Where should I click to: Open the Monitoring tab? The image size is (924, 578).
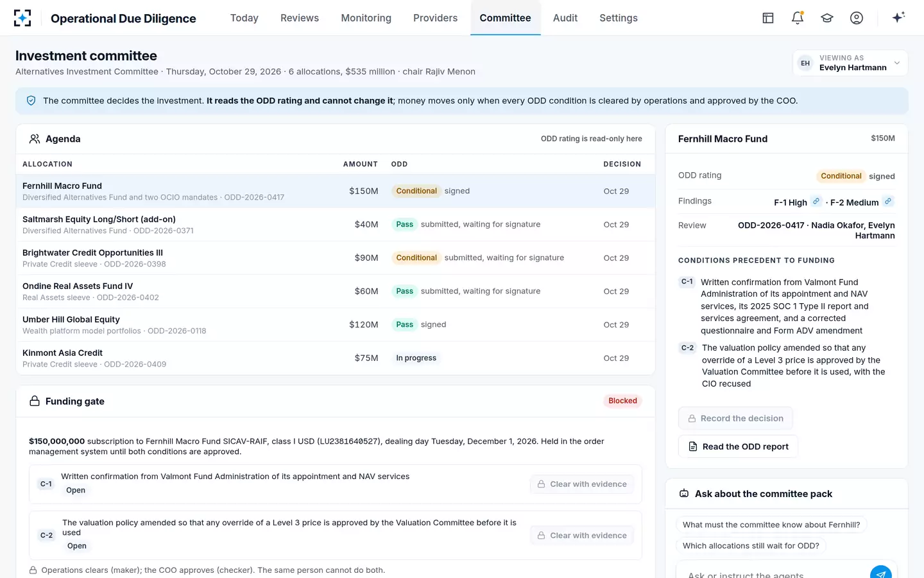(x=366, y=18)
